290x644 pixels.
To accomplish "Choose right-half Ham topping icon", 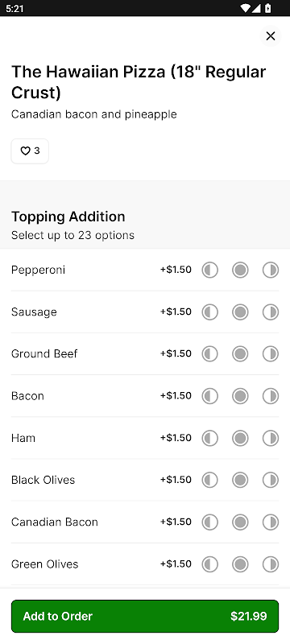I will pos(271,438).
